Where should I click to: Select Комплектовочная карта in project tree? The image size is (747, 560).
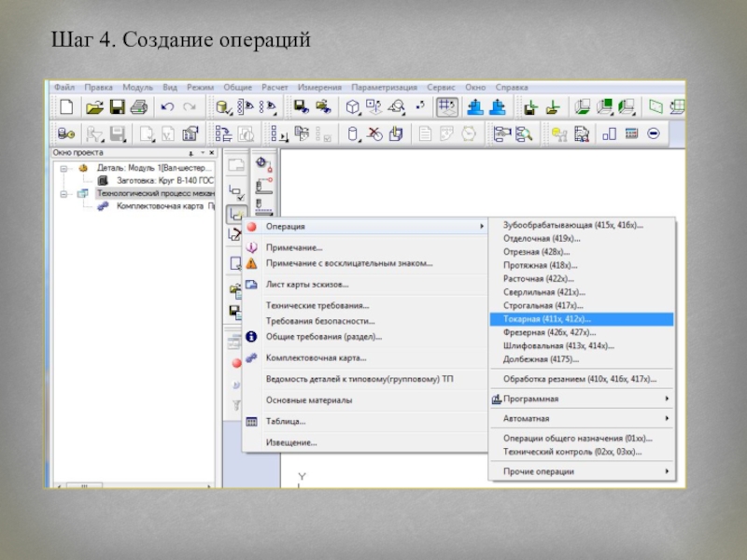click(159, 206)
